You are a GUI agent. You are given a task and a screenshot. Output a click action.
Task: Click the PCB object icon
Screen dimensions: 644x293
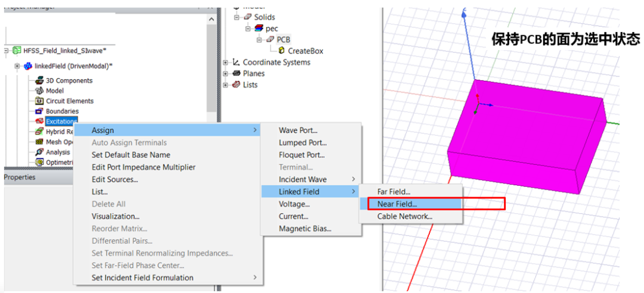point(270,39)
